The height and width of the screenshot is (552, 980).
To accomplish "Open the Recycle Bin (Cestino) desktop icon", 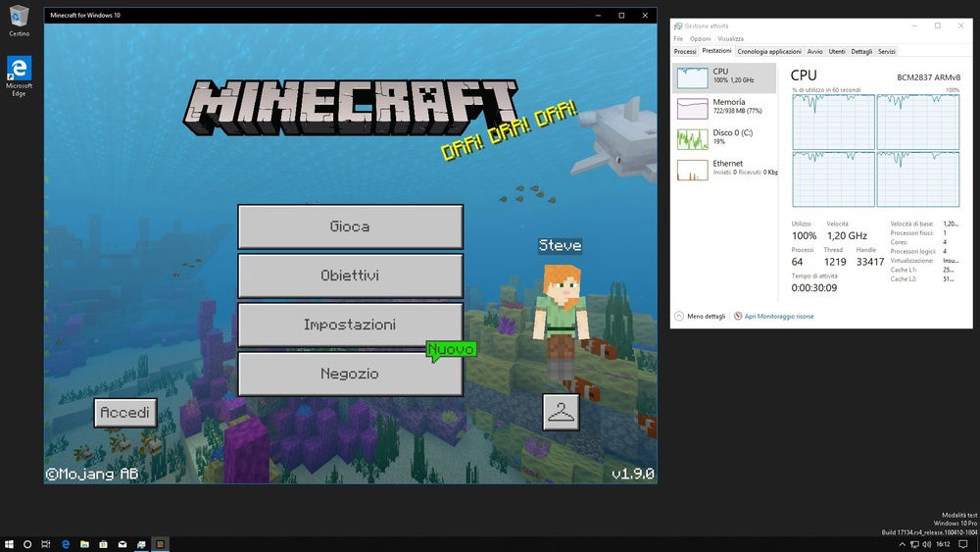I will click(x=19, y=19).
